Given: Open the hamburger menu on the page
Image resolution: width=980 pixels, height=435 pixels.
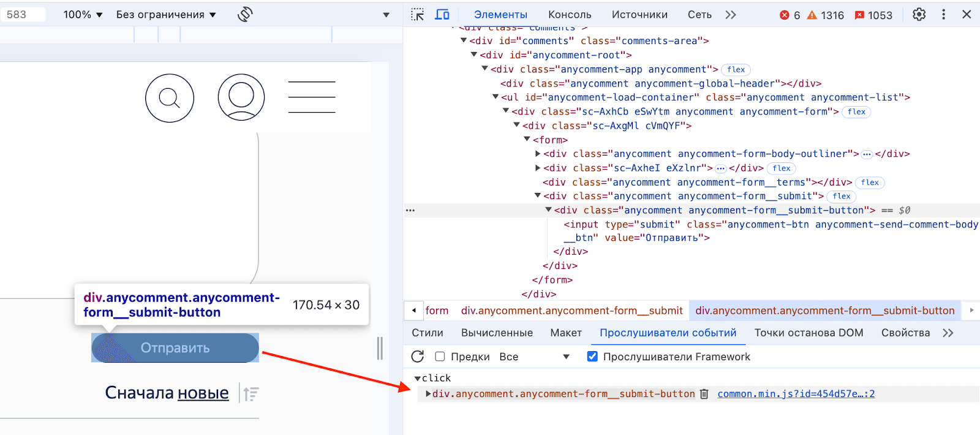Looking at the screenshot, I should click(x=312, y=97).
